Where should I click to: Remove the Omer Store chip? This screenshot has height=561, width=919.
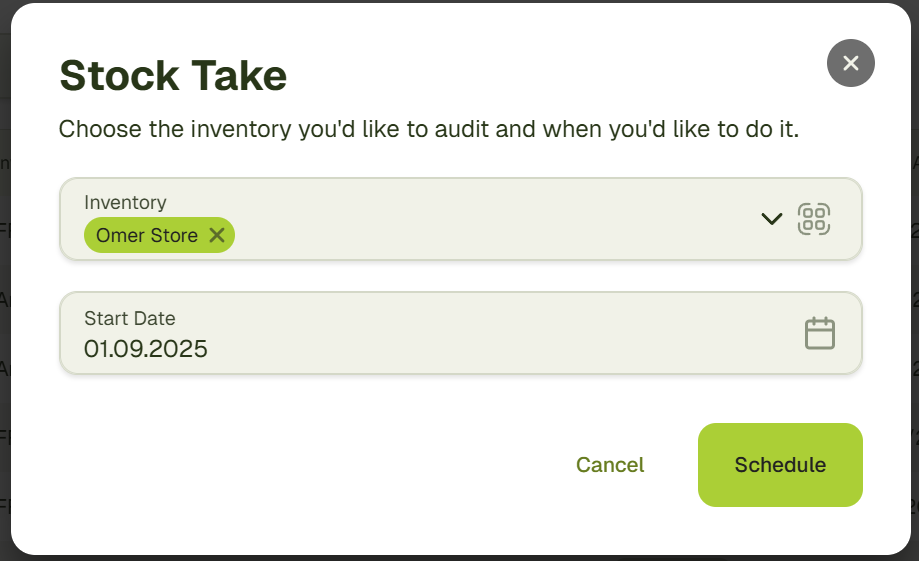217,236
